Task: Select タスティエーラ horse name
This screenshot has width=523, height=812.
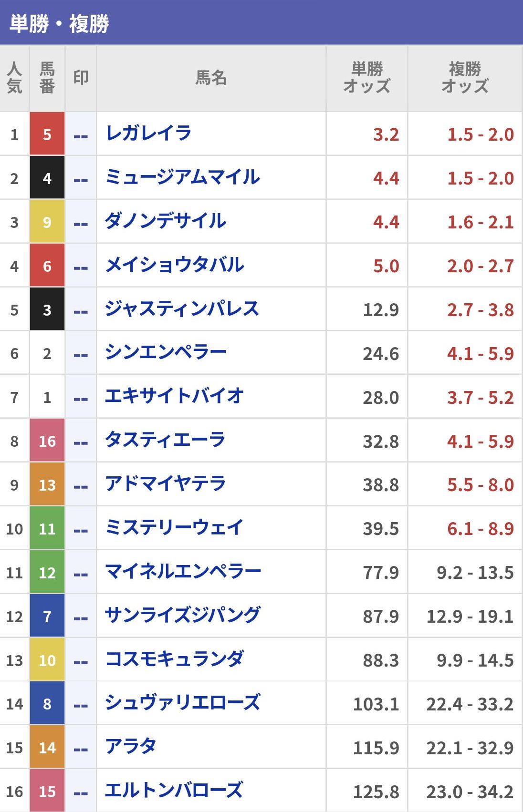Action: coord(165,441)
